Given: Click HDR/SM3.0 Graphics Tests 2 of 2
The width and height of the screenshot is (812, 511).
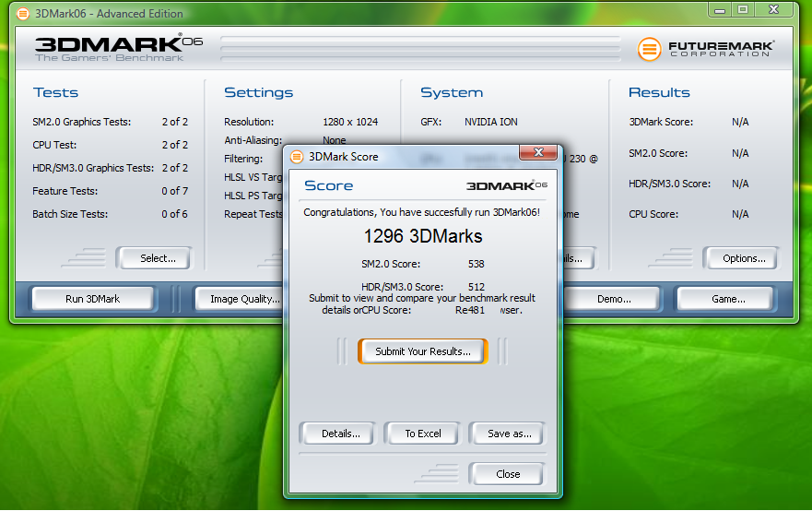Looking at the screenshot, I should point(174,168).
